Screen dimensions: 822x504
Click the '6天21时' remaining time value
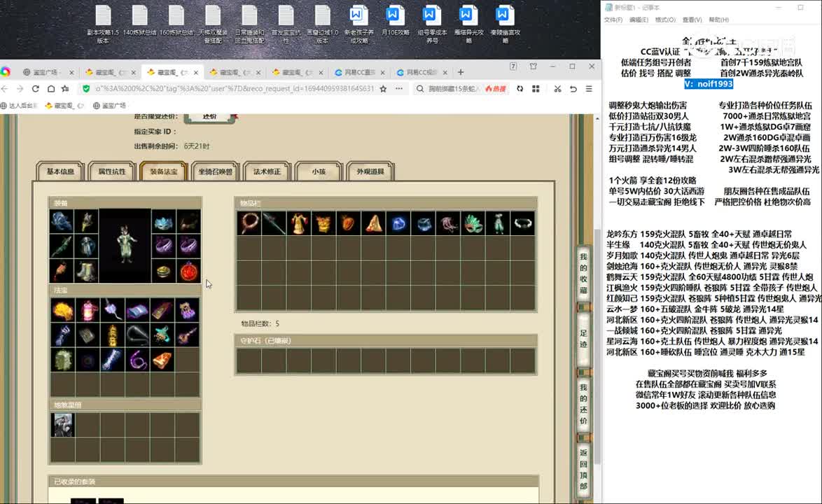(x=197, y=146)
